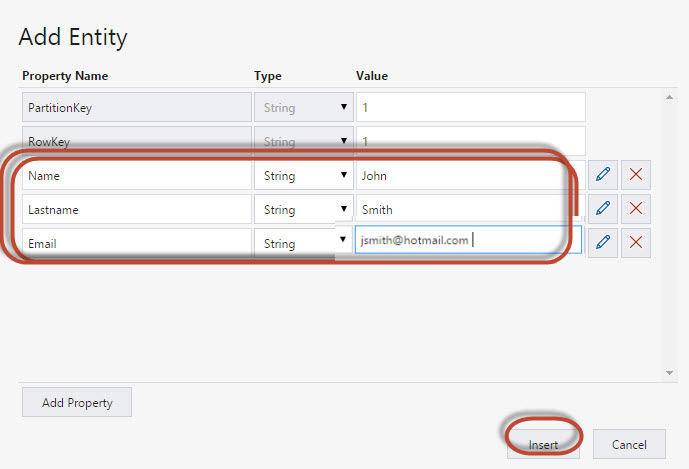This screenshot has width=689, height=469.
Task: Delete the Lastname property with red X
Action: click(x=636, y=209)
